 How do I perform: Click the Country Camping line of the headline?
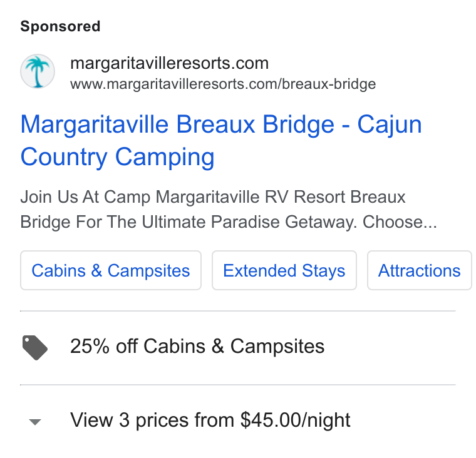pos(118,157)
